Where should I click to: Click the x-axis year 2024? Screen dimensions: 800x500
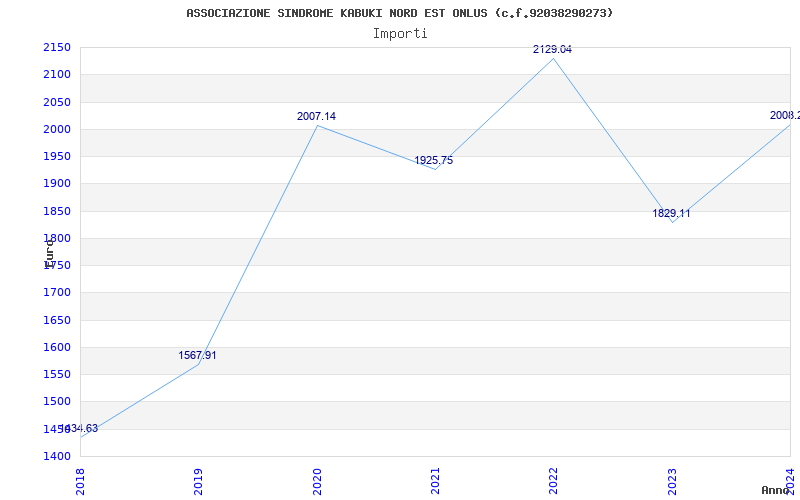click(x=790, y=482)
